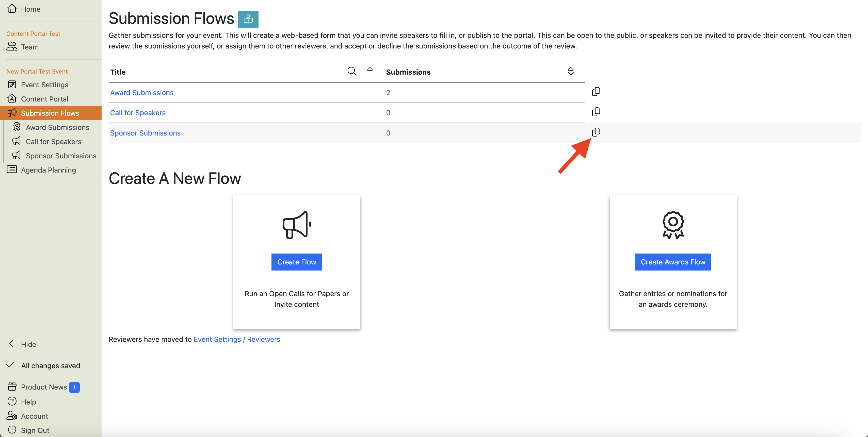Duplicate the Award Submissions flow

point(596,91)
